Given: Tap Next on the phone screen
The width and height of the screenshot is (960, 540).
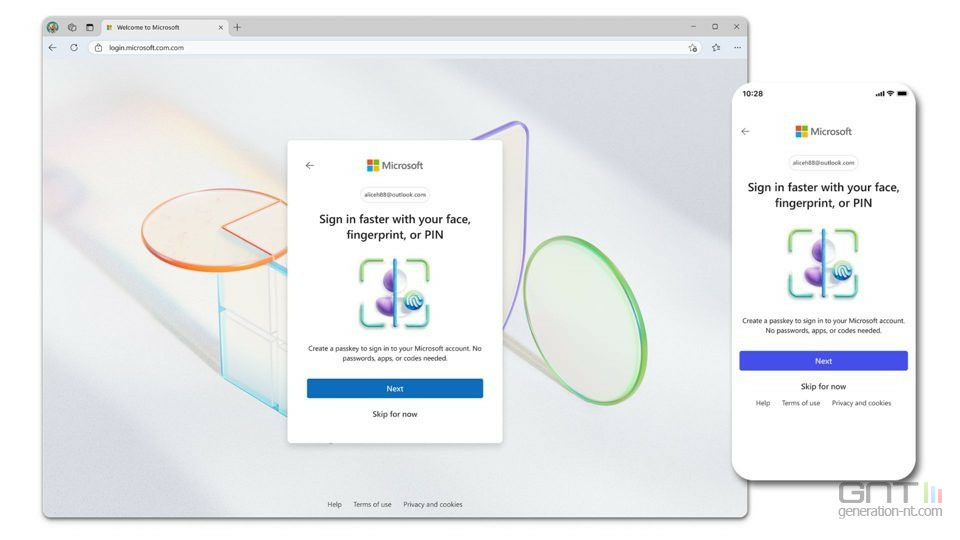Looking at the screenshot, I should click(823, 361).
